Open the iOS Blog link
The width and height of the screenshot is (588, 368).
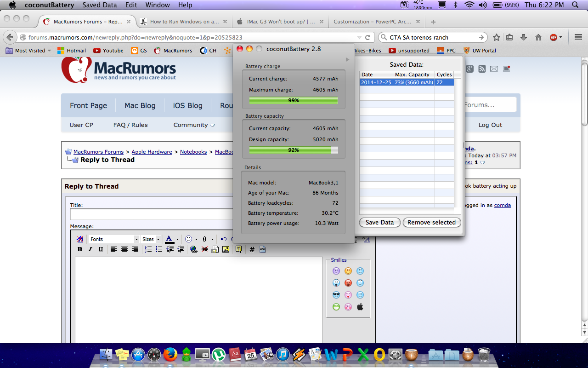point(187,105)
